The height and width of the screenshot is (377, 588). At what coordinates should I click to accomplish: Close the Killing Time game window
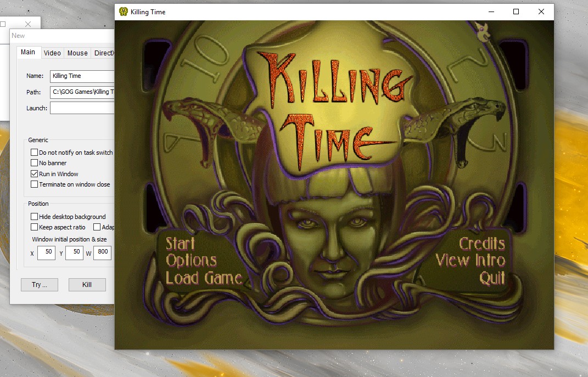point(541,12)
